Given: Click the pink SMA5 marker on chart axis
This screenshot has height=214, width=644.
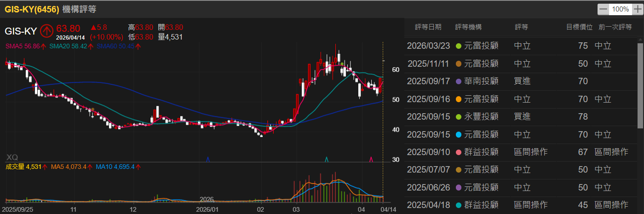Looking at the screenshot, I should [x=371, y=159].
